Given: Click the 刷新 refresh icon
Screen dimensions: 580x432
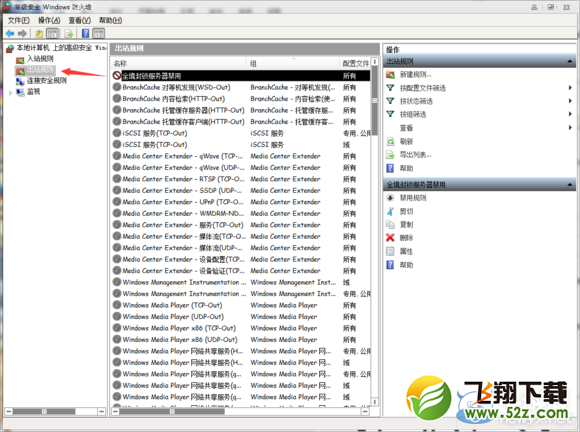Looking at the screenshot, I should 390,141.
